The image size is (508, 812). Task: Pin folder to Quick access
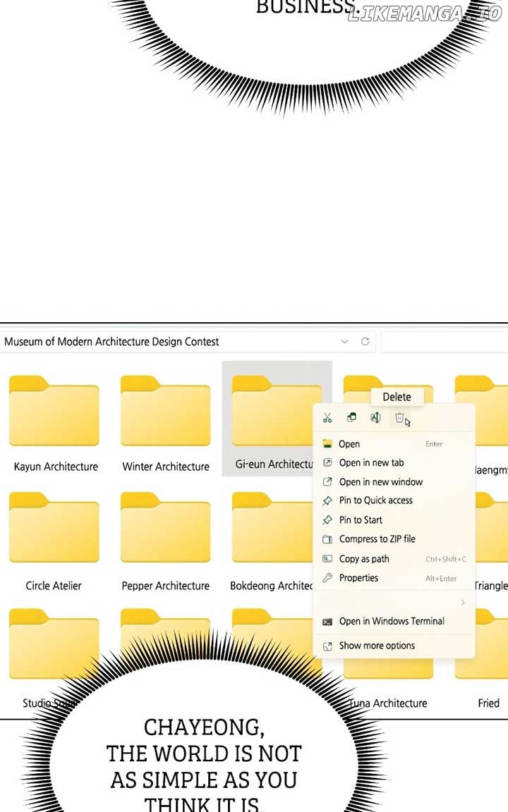tap(375, 500)
